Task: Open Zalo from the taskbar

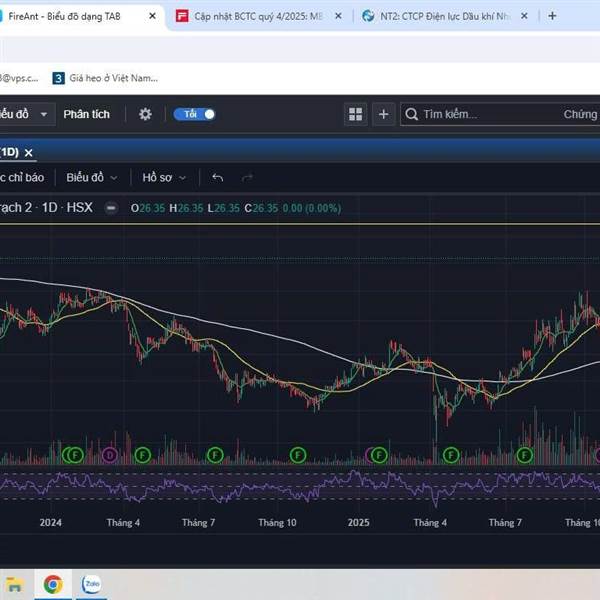Action: coord(91,583)
